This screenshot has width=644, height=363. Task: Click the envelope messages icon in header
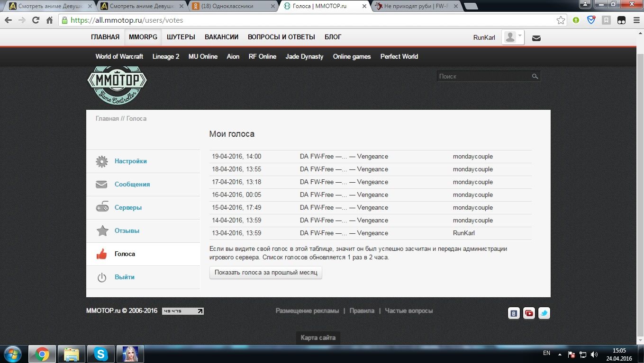tap(536, 38)
